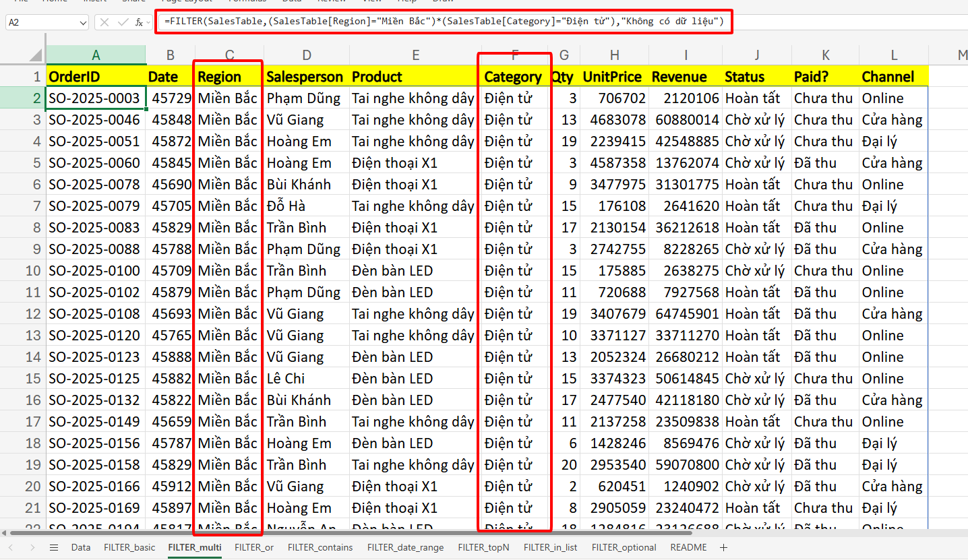Switch to the FILTER_or sheet
The image size is (968, 560).
[x=254, y=548]
